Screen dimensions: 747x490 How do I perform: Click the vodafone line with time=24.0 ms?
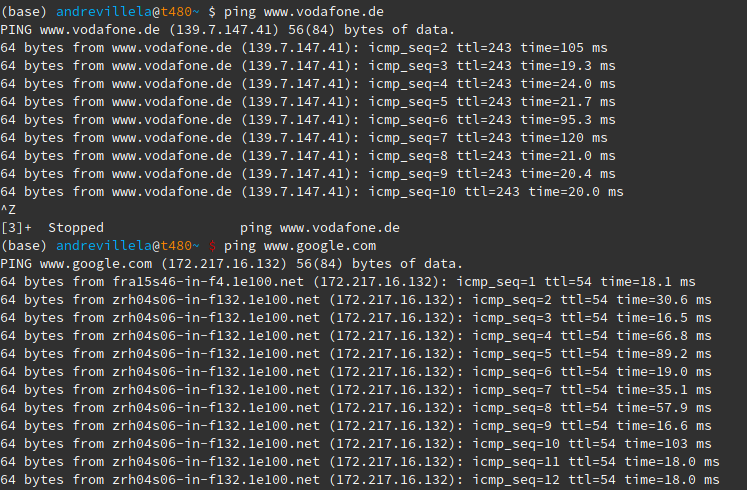308,84
